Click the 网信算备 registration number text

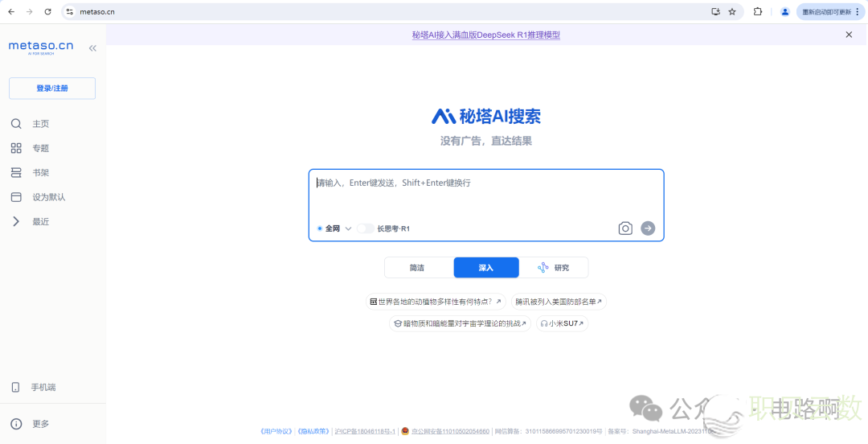pyautogui.click(x=548, y=431)
